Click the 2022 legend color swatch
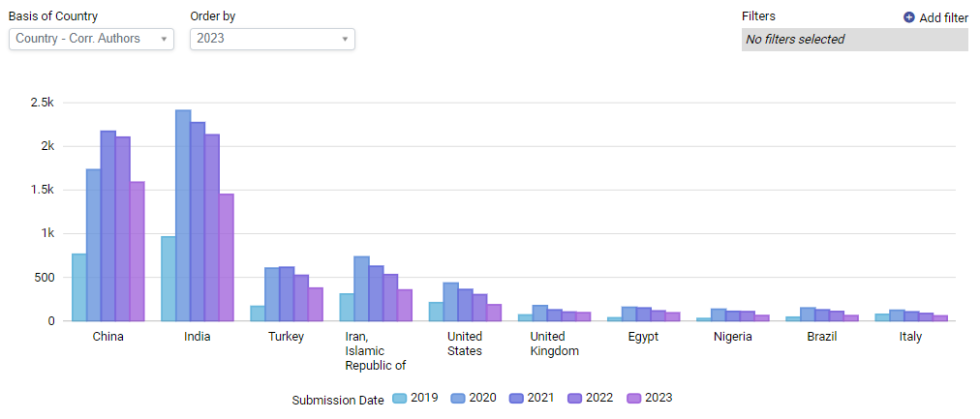The height and width of the screenshot is (419, 980). [576, 398]
